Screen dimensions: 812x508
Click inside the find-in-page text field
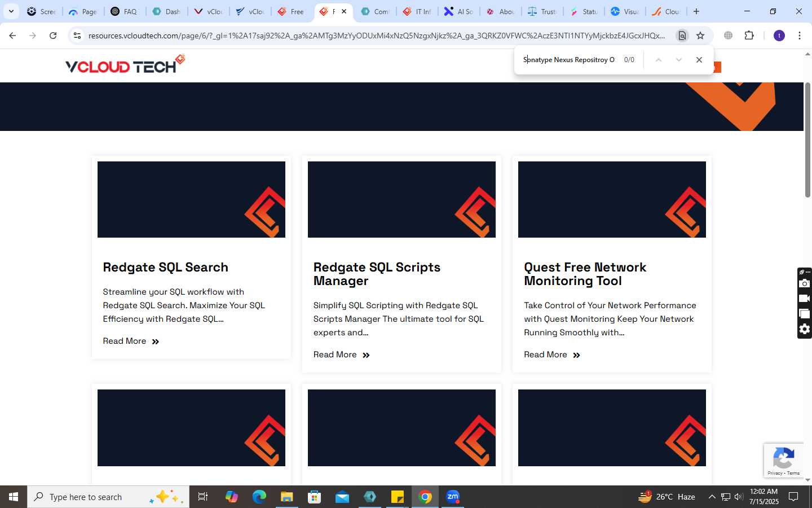[568, 60]
